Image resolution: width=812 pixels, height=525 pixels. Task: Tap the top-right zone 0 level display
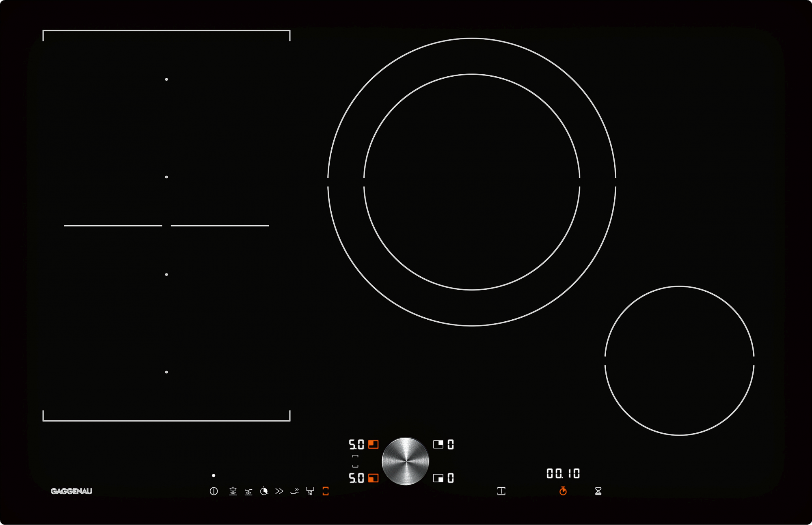[x=451, y=445]
